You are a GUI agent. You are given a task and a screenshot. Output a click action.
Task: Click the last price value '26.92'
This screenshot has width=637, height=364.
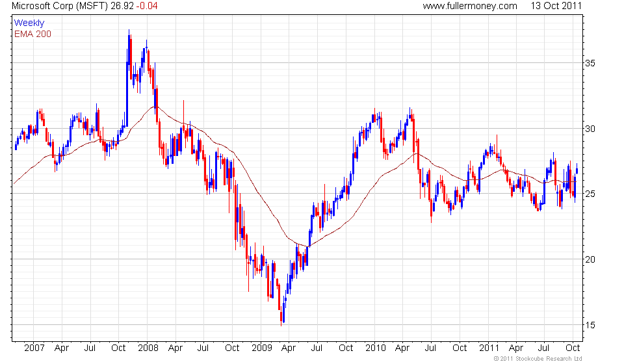[x=122, y=6]
